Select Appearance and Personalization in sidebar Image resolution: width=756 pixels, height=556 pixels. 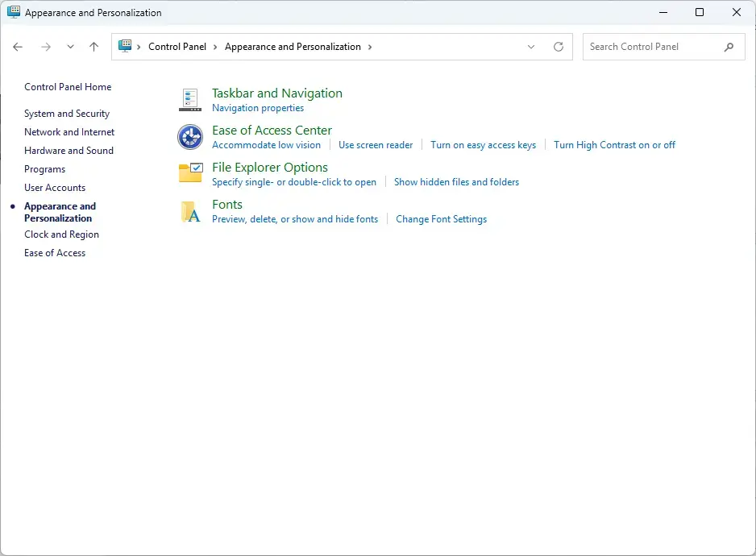pos(60,212)
